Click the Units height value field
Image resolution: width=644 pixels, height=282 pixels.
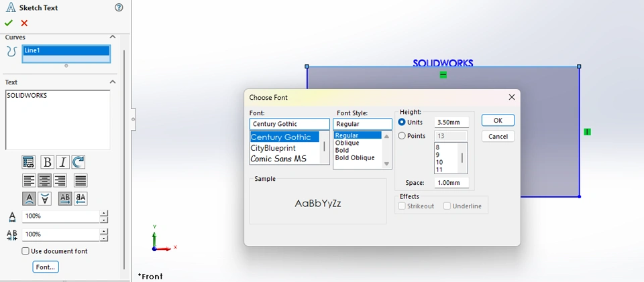click(x=451, y=122)
